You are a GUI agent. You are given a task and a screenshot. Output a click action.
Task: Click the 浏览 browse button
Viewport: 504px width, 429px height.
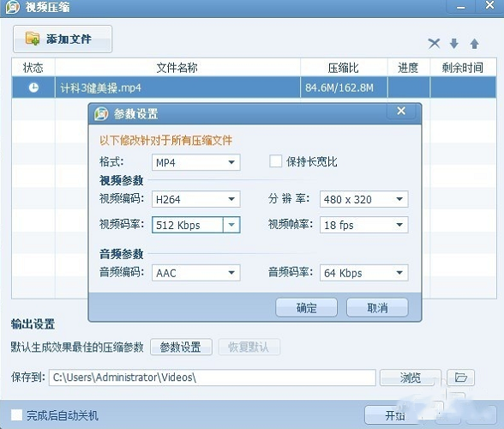410,378
